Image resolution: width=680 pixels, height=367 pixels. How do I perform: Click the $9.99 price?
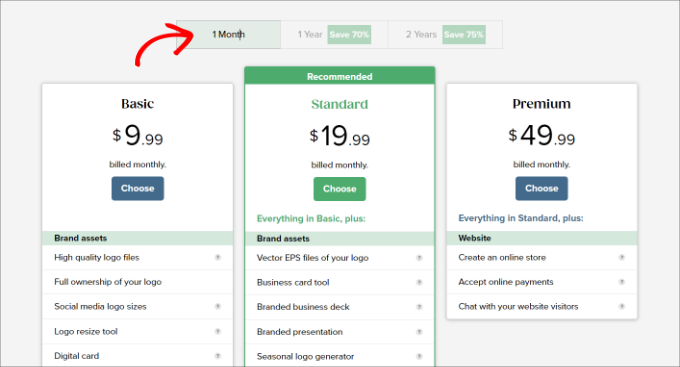coord(137,135)
